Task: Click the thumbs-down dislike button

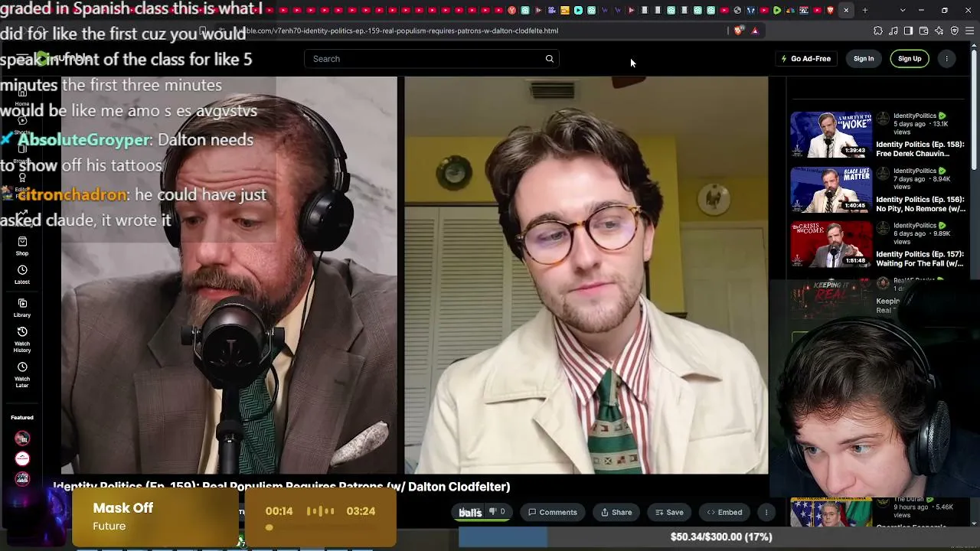Action: pyautogui.click(x=497, y=512)
